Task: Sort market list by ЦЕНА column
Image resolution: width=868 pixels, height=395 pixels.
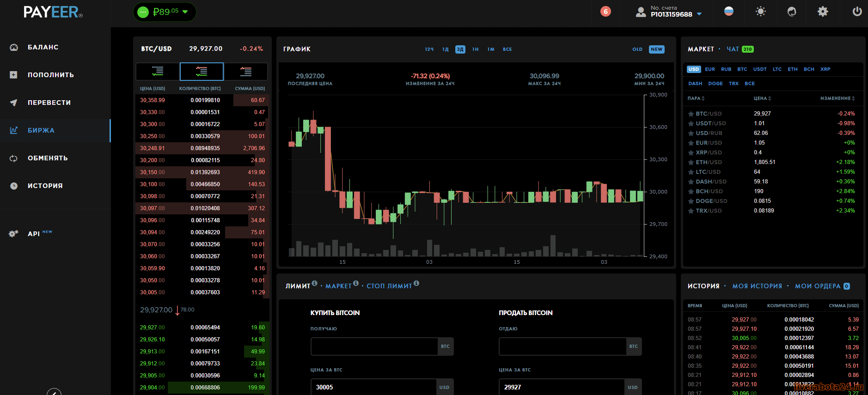Action: tap(762, 98)
